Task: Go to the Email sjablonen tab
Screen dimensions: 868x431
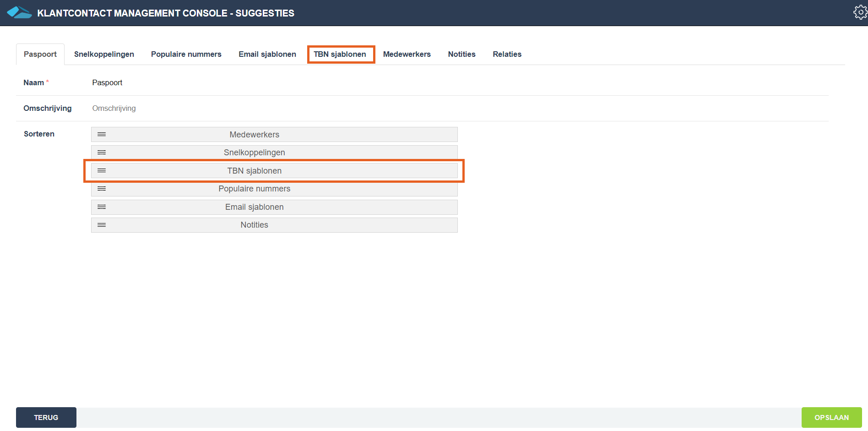Action: (x=267, y=54)
